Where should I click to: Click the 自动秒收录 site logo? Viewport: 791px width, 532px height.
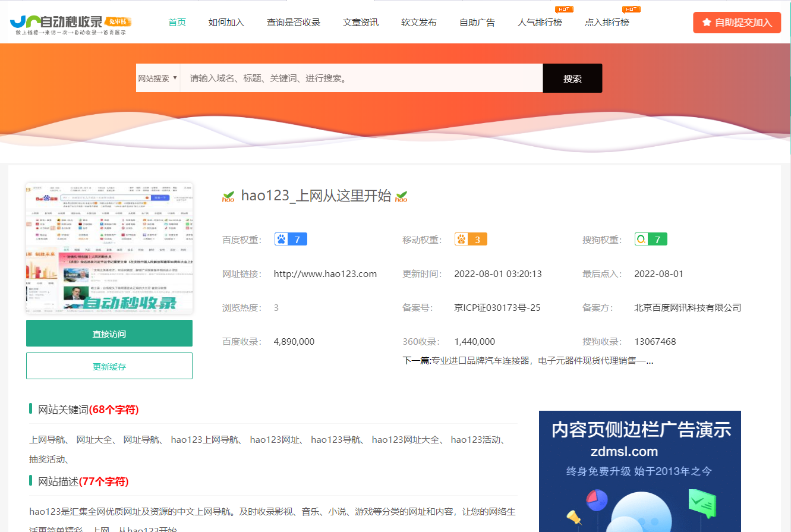tap(71, 25)
